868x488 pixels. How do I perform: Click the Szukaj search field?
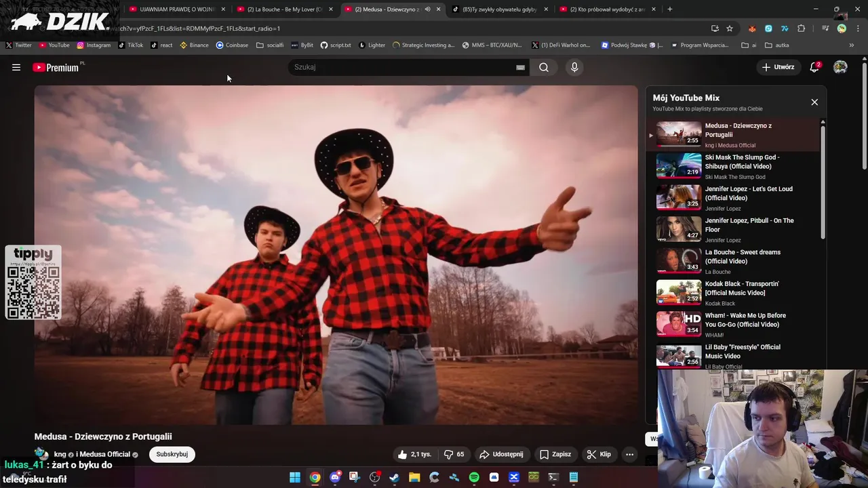[403, 67]
